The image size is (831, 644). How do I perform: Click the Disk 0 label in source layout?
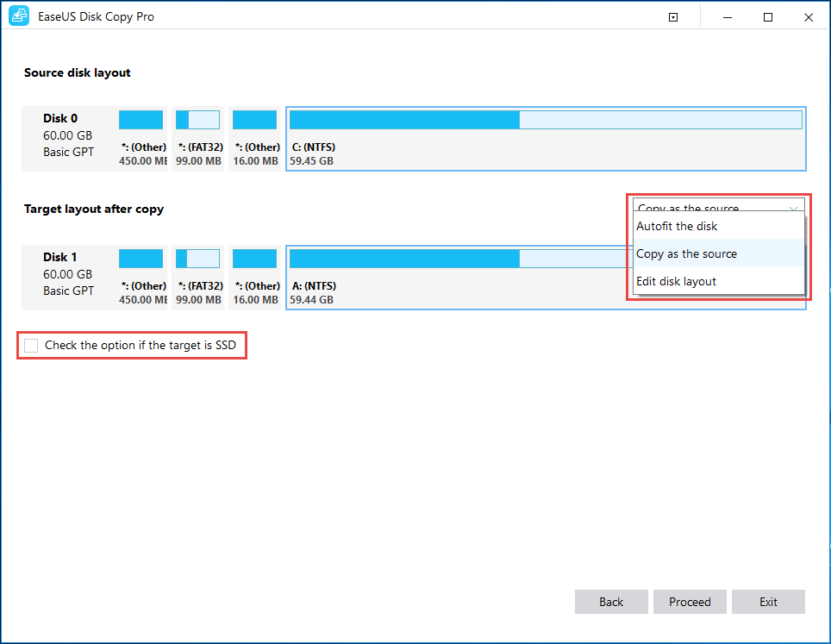point(59,118)
